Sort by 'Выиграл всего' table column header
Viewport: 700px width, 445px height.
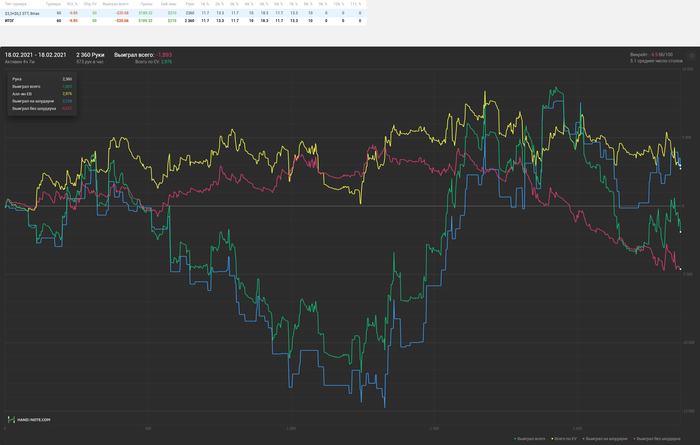[116, 4]
